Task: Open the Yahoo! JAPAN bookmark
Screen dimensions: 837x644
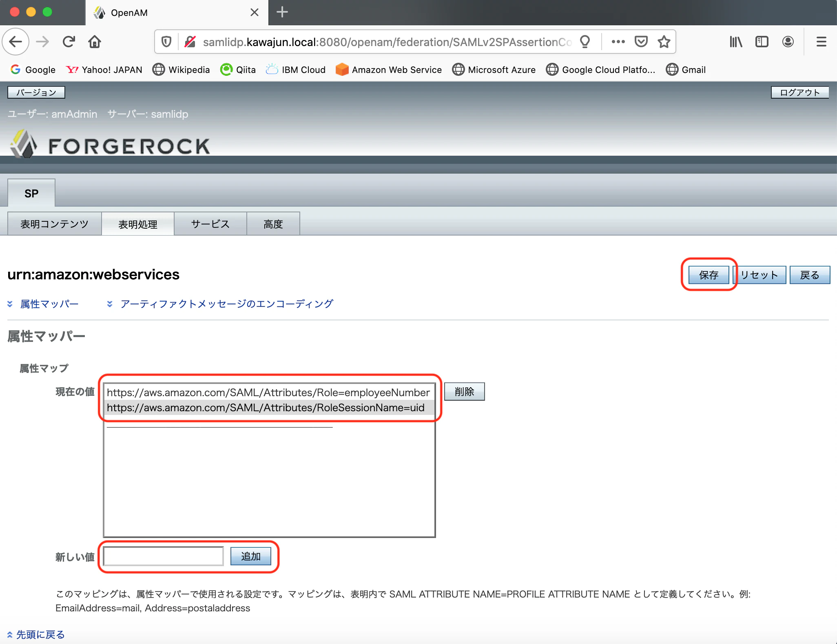Action: click(x=104, y=70)
